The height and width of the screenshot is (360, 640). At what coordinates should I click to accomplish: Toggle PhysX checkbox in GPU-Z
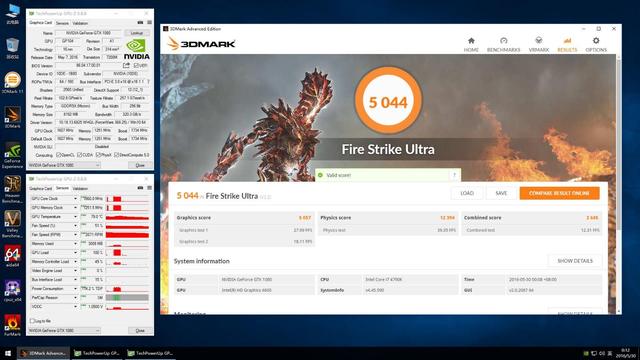(x=98, y=155)
